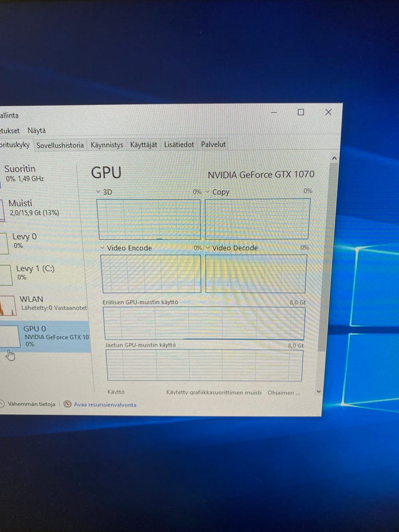Click the Video Decode usage graph
Viewport: 399px width, 532px height.
point(256,273)
